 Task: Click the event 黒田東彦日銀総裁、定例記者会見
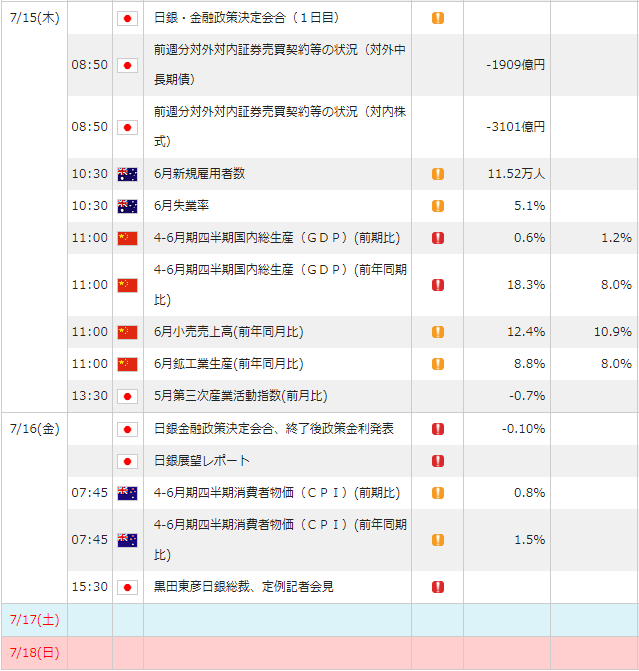click(244, 587)
